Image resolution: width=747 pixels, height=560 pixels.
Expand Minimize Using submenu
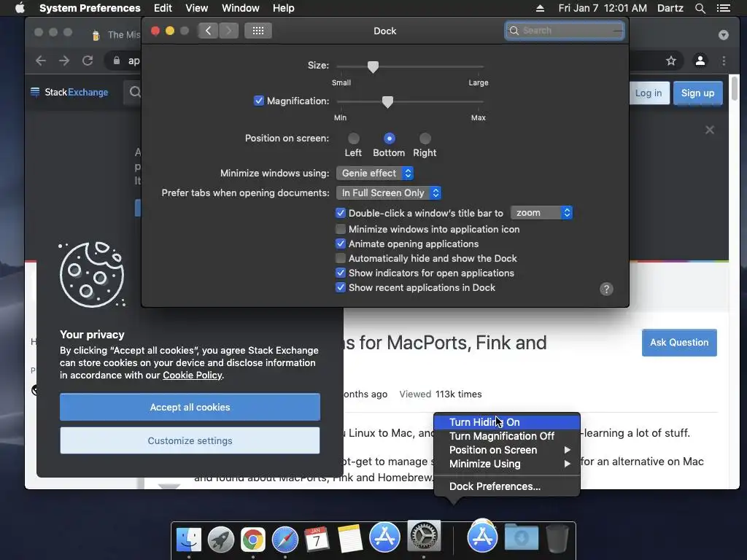click(x=508, y=464)
